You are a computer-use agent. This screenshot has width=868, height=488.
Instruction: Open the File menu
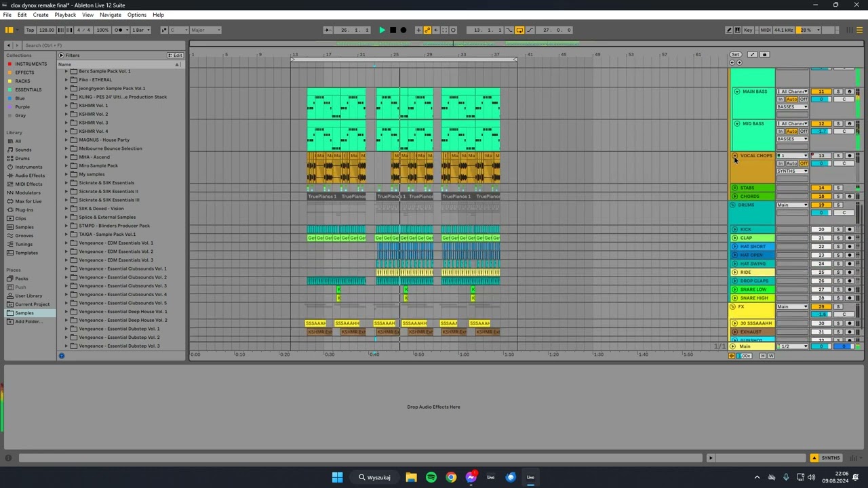(7, 15)
